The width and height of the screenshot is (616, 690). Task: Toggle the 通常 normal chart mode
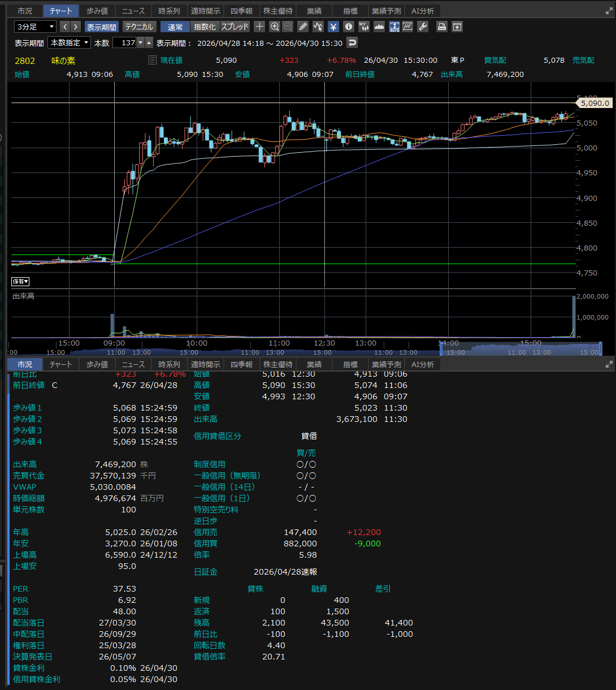pos(175,27)
